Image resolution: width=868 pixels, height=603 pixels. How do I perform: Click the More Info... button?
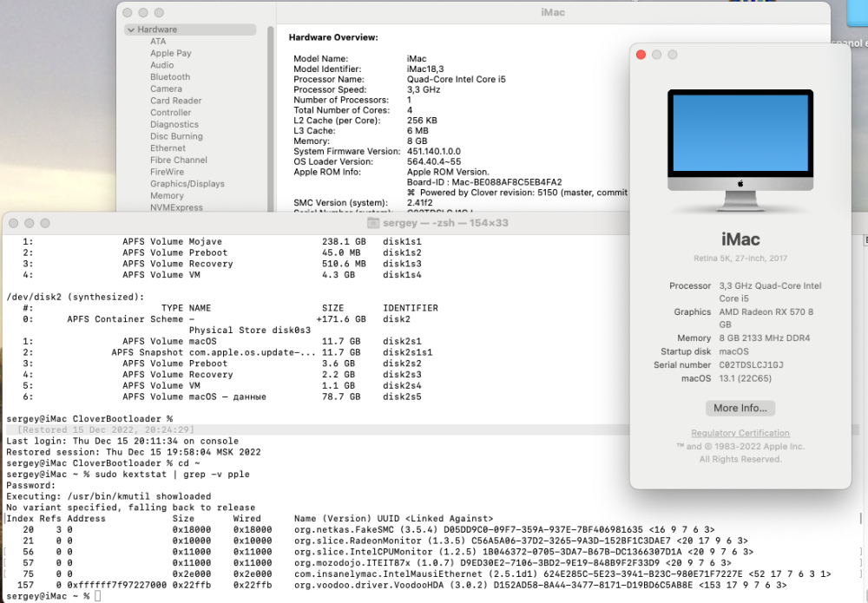pos(740,409)
